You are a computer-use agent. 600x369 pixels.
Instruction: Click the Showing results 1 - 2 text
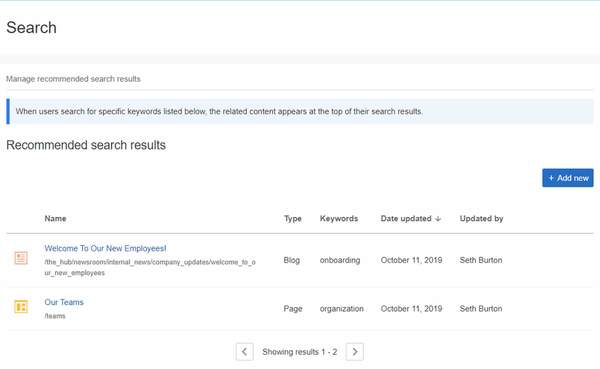300,352
